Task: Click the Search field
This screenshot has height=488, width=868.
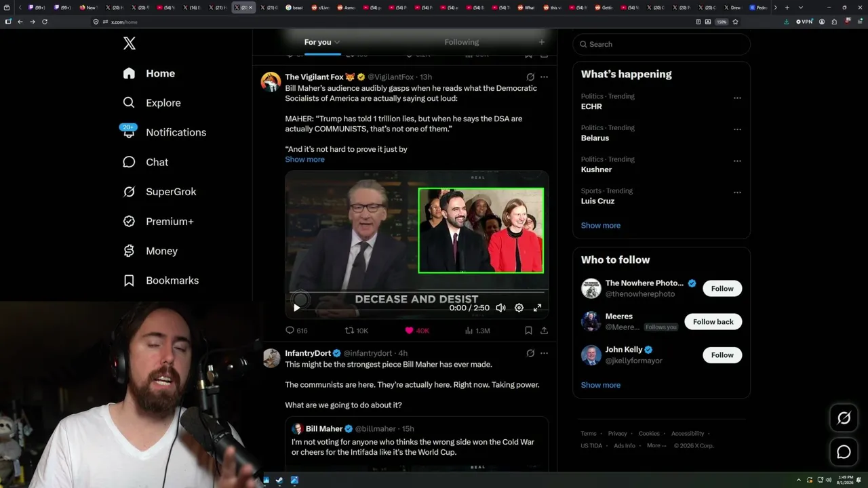Action: 661,44
